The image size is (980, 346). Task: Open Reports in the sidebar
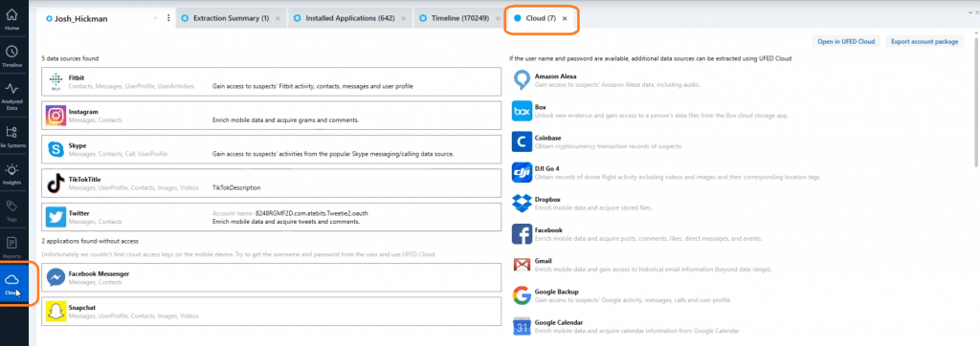coord(11,246)
